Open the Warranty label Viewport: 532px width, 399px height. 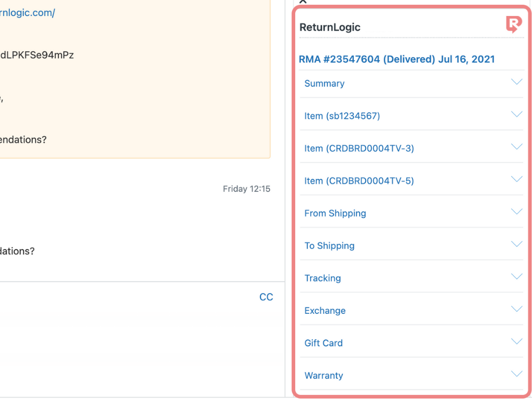point(324,376)
